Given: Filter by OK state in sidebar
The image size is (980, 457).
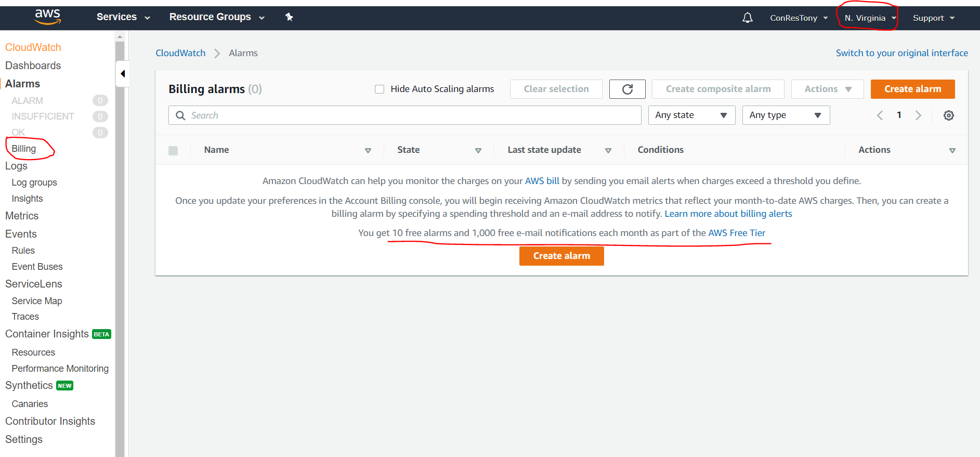Looking at the screenshot, I should click(x=18, y=133).
